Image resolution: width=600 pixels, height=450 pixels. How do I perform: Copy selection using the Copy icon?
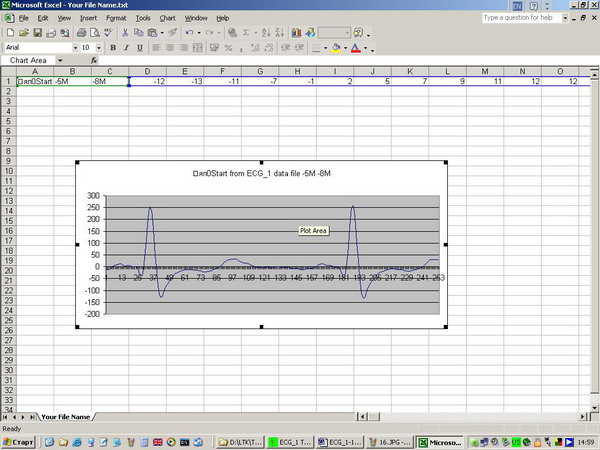coord(138,33)
